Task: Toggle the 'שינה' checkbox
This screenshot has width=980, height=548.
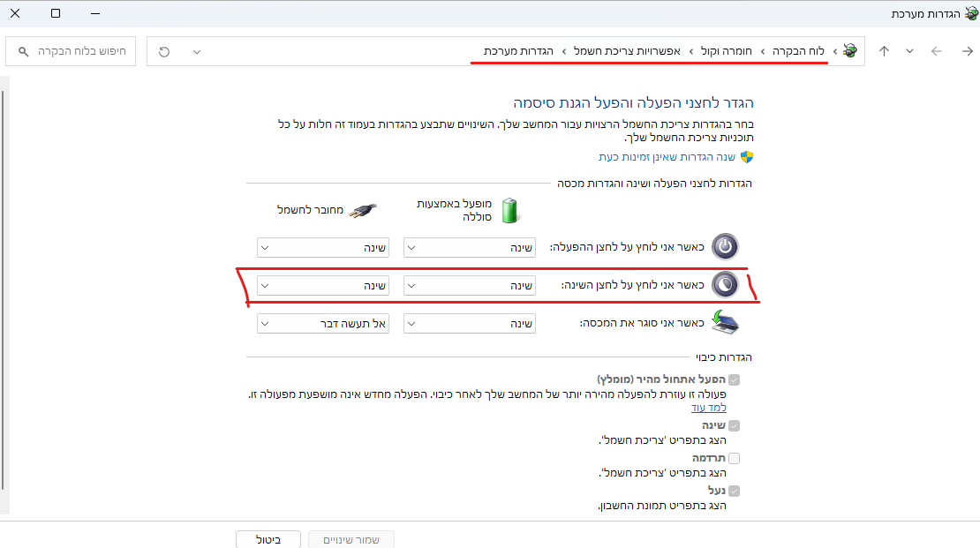Action: [735, 425]
